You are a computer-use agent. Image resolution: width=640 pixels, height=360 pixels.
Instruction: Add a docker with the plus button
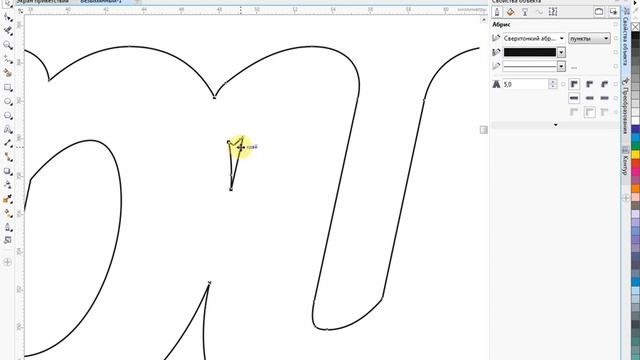[x=626, y=198]
